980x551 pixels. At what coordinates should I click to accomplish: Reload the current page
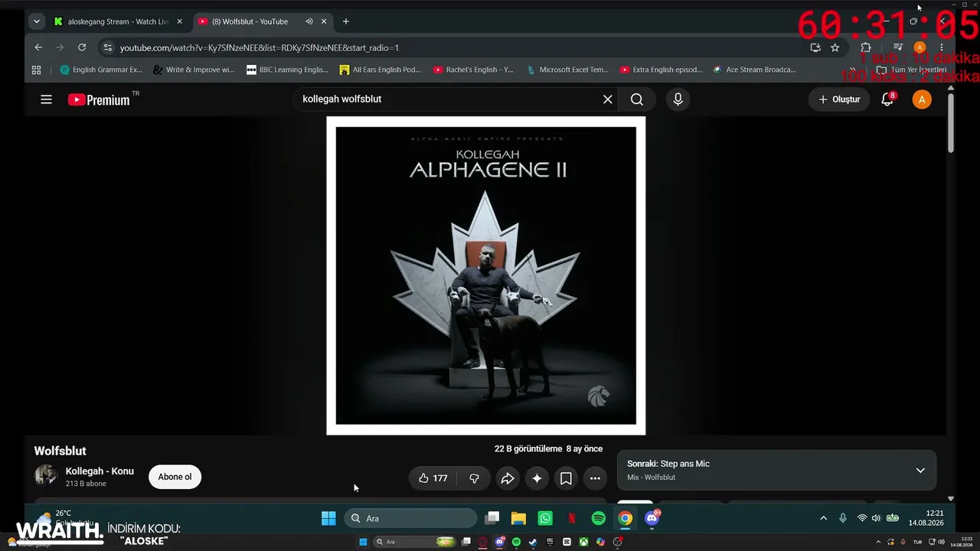82,47
